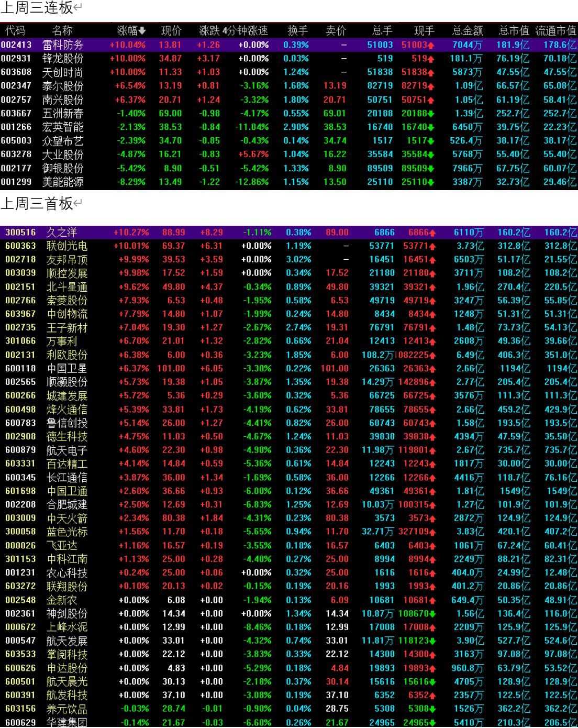Sort by the 换手 column header
578x728 pixels.
[x=298, y=31]
